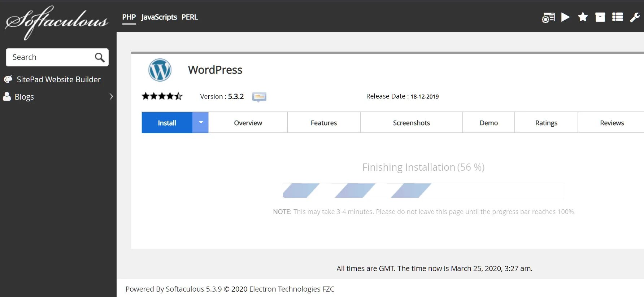
Task: Open the Screenshots tab
Action: tap(412, 123)
